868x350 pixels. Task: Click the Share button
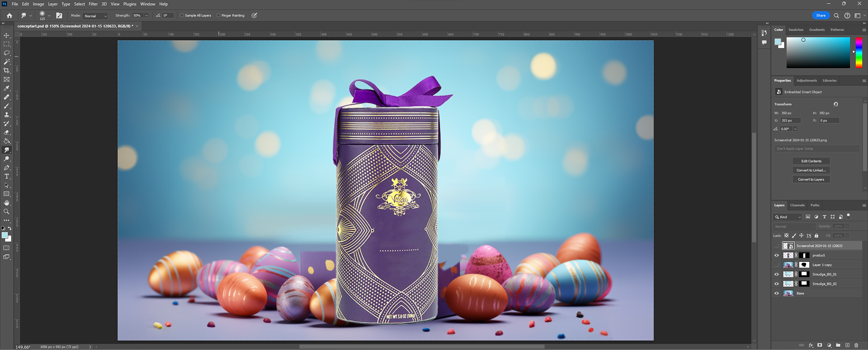(821, 15)
